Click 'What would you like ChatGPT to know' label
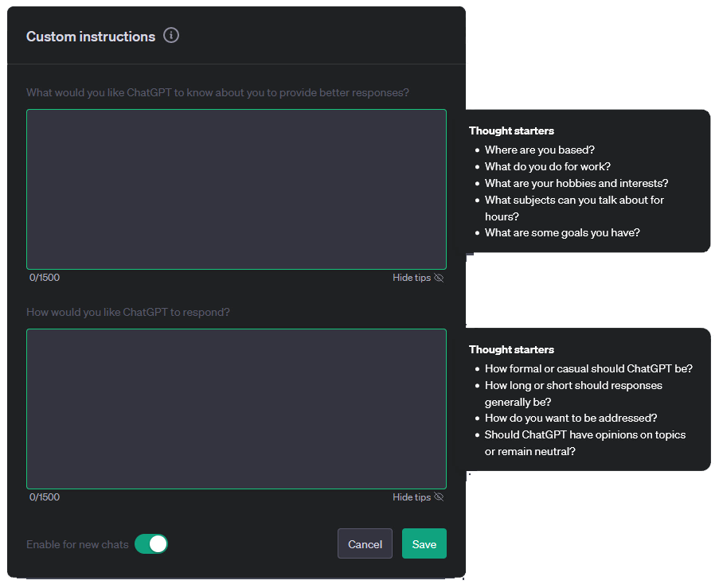Viewport: 719px width, 588px height. click(x=217, y=92)
